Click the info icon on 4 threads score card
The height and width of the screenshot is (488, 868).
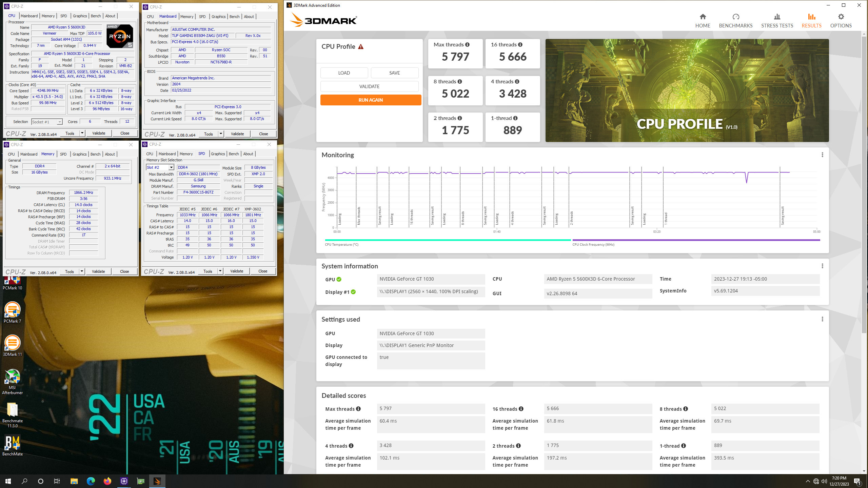[517, 82]
